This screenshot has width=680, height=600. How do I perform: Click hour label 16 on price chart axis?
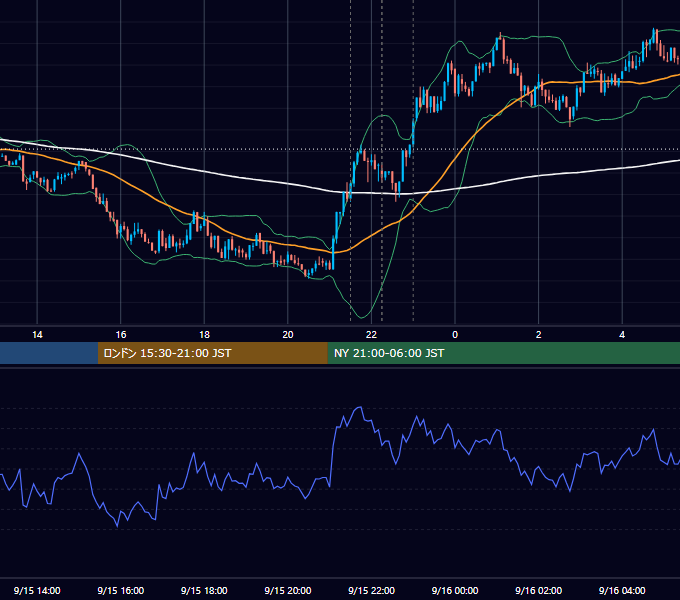(121, 335)
